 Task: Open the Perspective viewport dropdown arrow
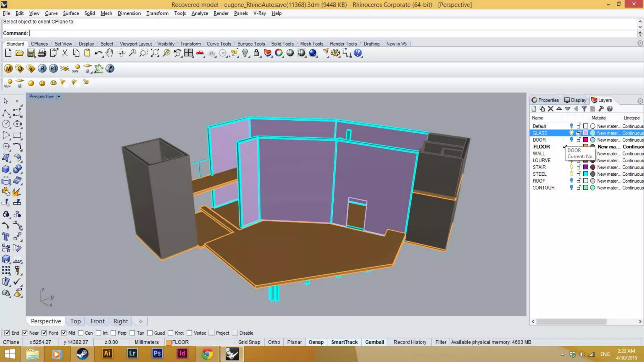pos(59,96)
